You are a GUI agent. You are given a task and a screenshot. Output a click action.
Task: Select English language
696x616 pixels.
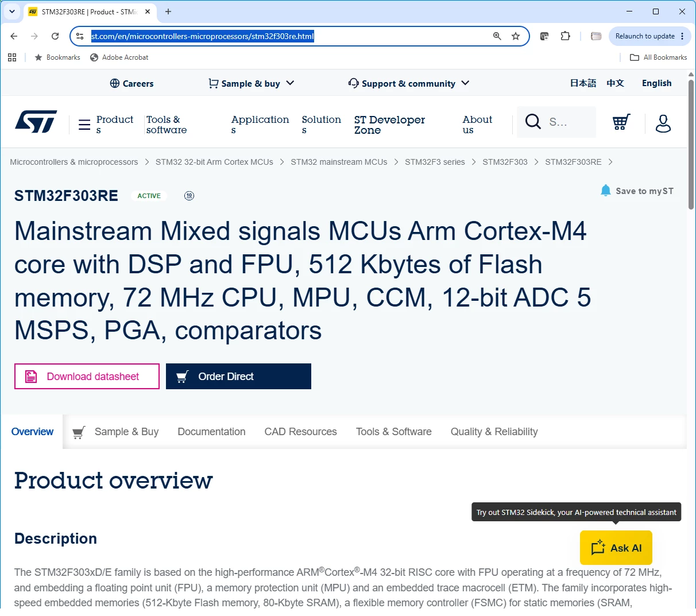coord(656,83)
